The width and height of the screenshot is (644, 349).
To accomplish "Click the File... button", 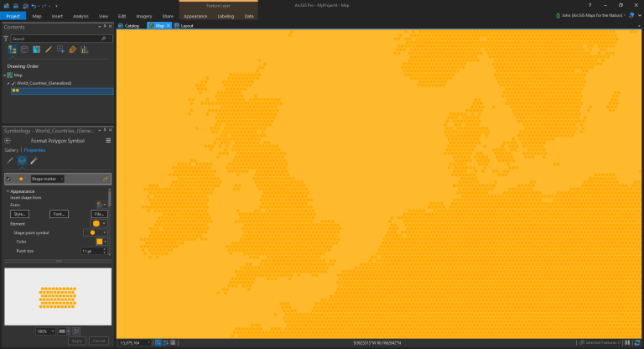I will point(99,214).
